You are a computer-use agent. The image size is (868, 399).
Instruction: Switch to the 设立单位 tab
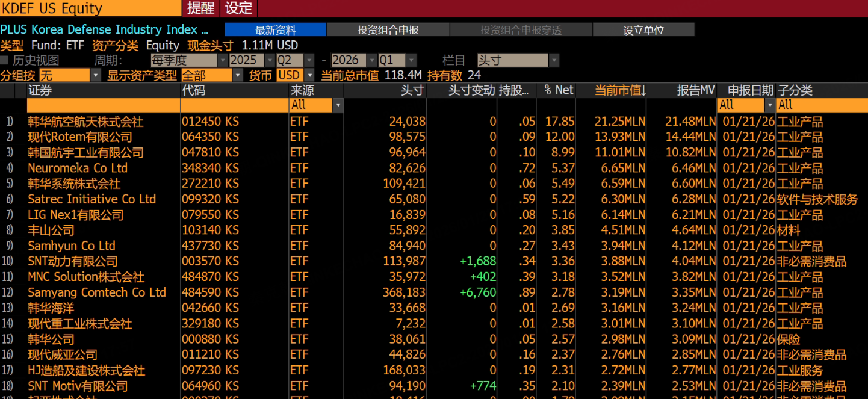643,30
